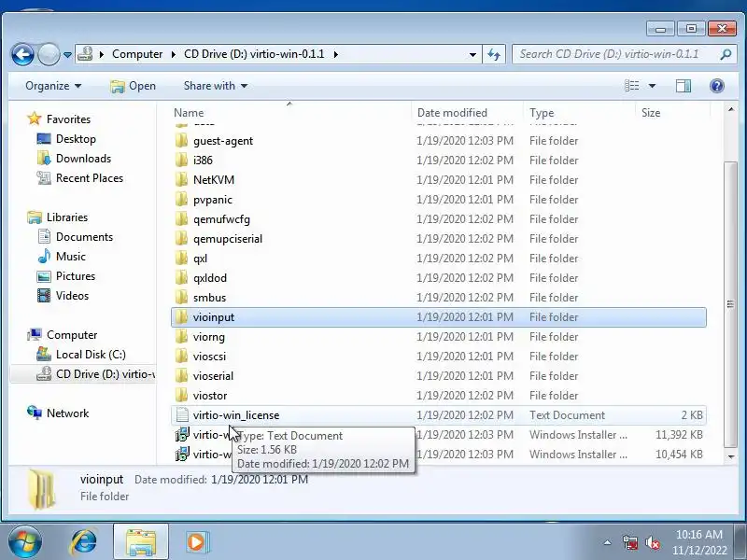The width and height of the screenshot is (747, 560).
Task: Click scrollbar up arrow in file list
Action: point(730,110)
